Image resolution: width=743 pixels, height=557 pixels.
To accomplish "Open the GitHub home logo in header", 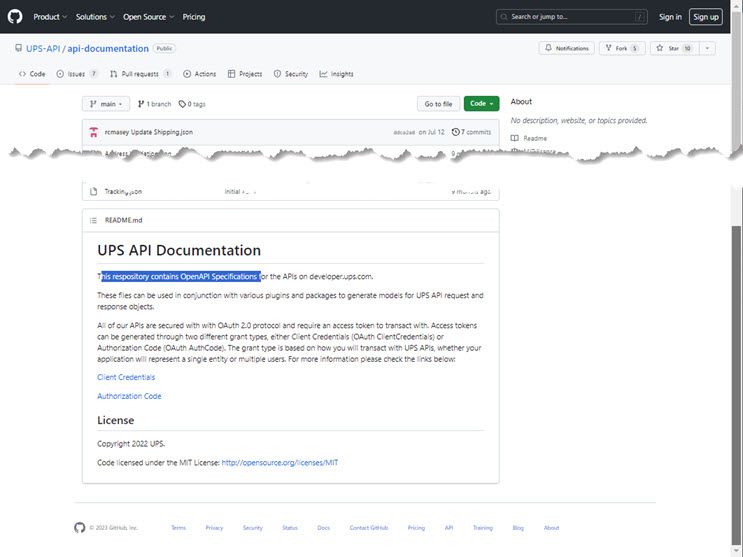I will [x=15, y=17].
